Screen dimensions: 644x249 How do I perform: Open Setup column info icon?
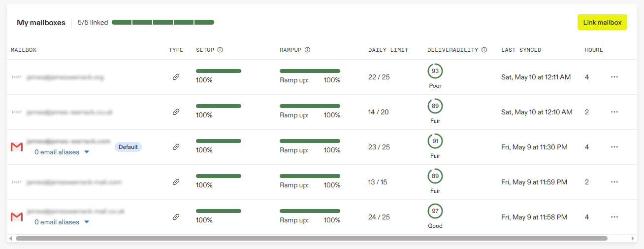click(220, 50)
